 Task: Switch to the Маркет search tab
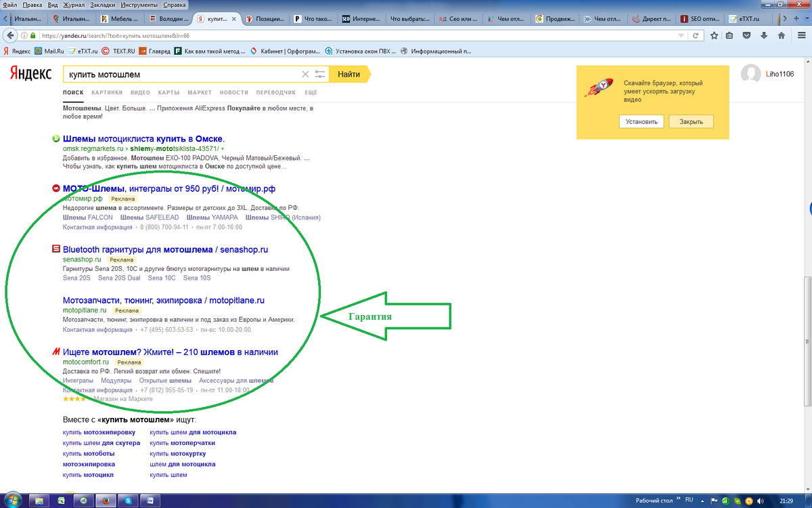click(200, 92)
